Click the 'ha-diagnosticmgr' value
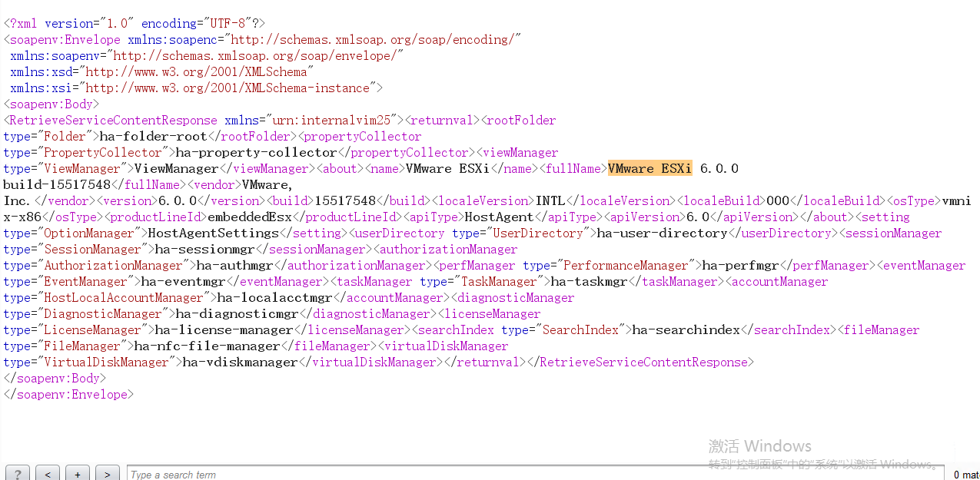 237,313
